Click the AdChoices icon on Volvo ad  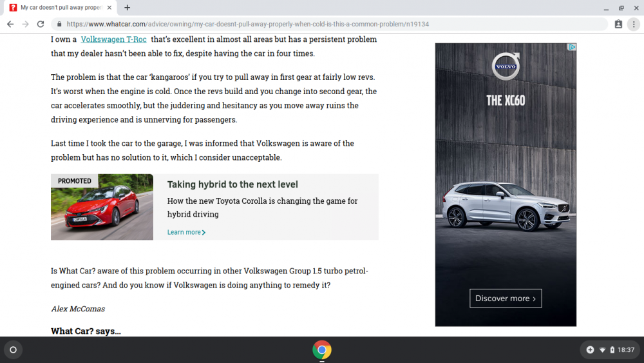(572, 47)
